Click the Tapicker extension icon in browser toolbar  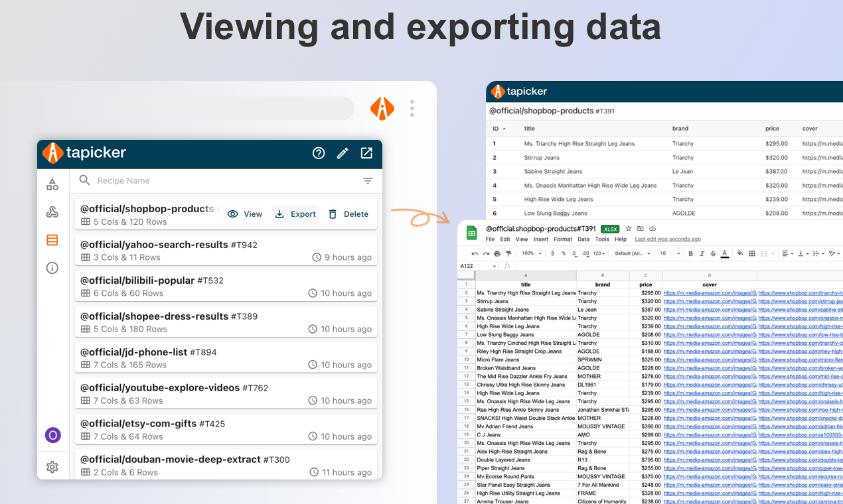tap(382, 108)
